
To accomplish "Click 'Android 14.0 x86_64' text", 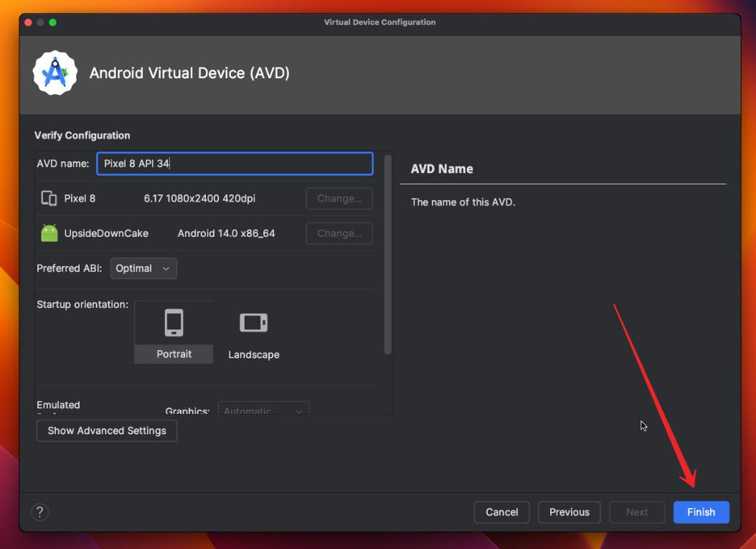I will click(226, 233).
